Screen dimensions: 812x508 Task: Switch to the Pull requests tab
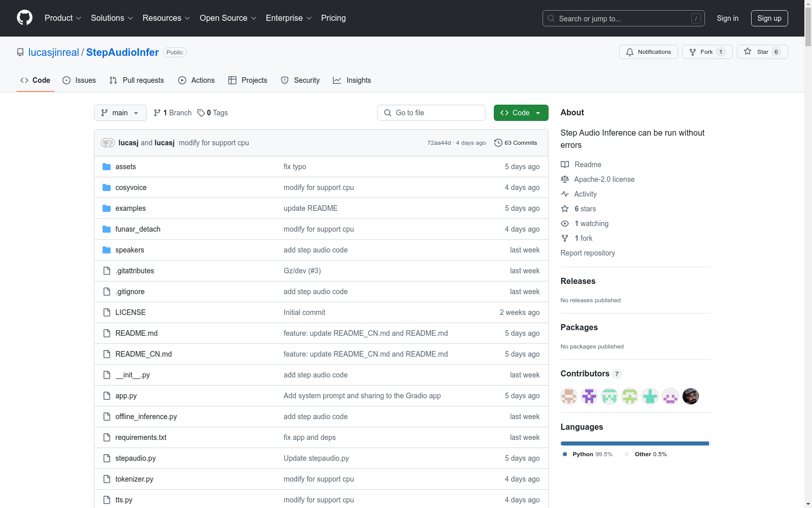tap(137, 80)
